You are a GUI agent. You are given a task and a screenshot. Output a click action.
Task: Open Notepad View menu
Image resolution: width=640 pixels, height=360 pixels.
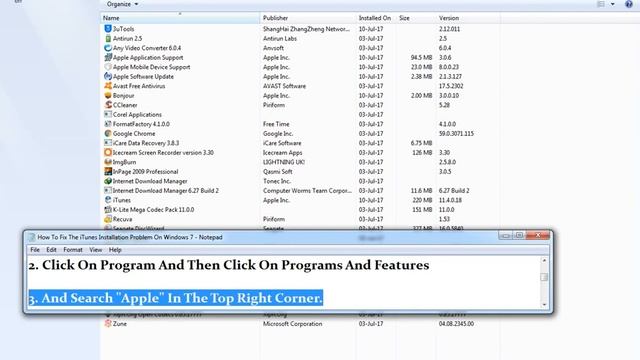pos(96,250)
